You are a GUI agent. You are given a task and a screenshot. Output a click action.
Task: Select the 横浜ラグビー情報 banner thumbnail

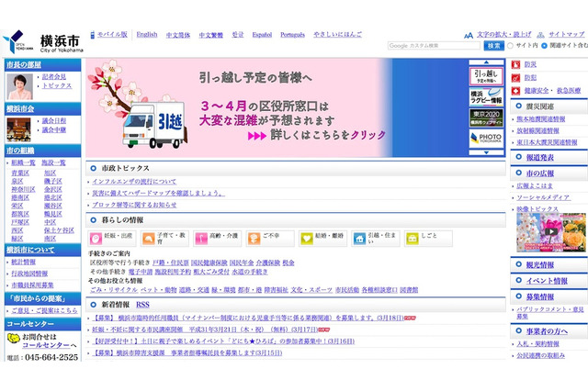486,97
